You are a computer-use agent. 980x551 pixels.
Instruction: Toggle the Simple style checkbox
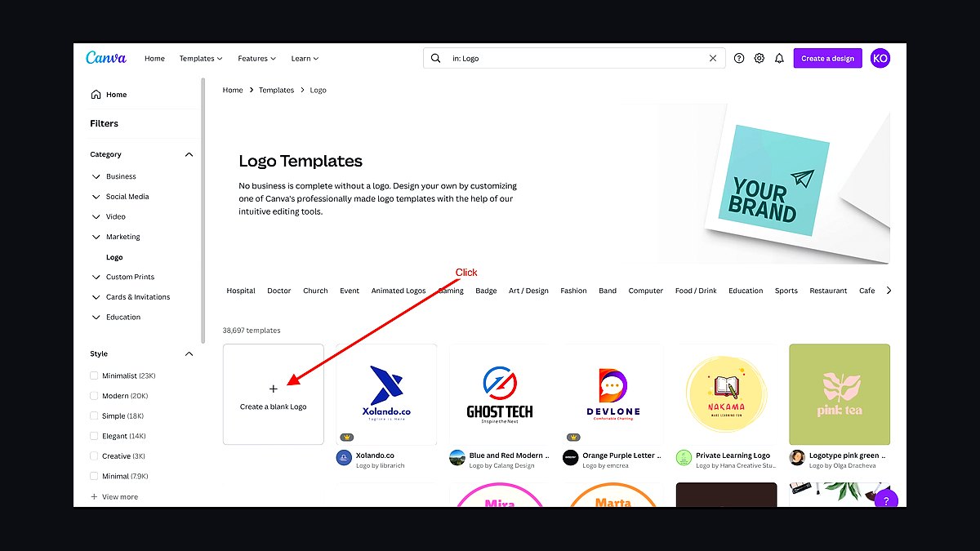pyautogui.click(x=95, y=416)
